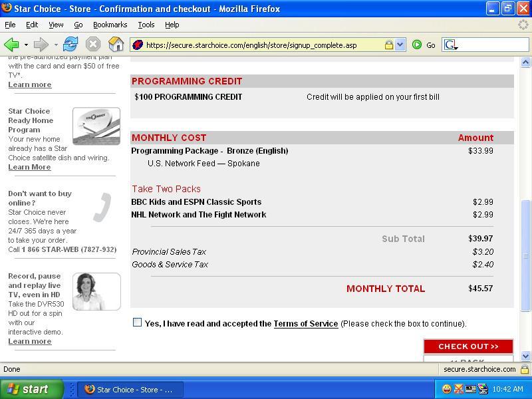Click the Windows Start button
Viewport: 532px width, 399px height.
(31, 389)
